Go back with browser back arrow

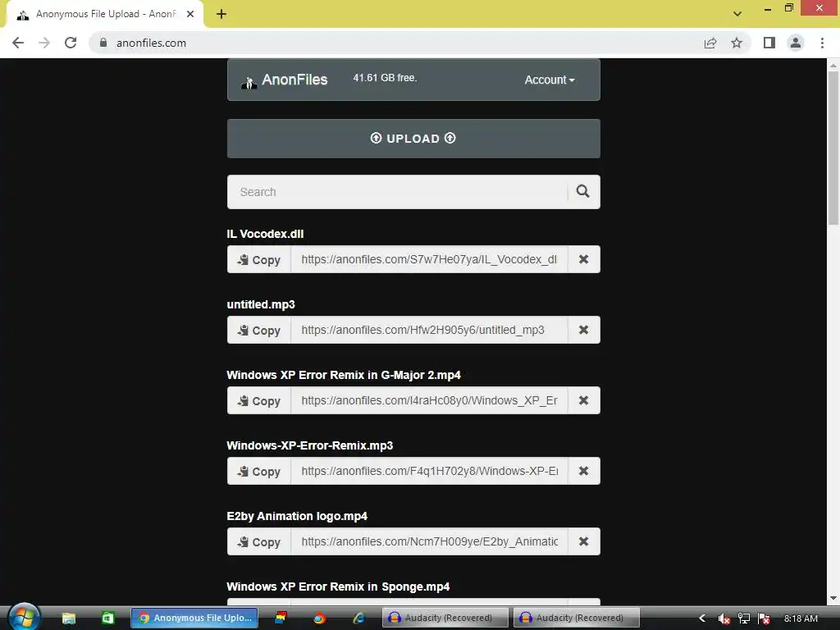click(x=18, y=43)
